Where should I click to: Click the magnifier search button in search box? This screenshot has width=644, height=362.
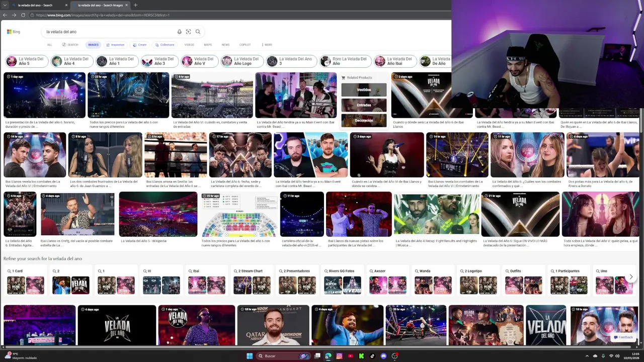click(x=198, y=32)
